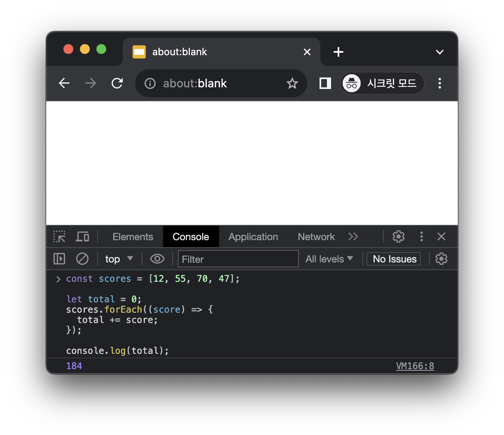This screenshot has height=435, width=504.
Task: Click the forward navigation arrow
Action: pyautogui.click(x=91, y=83)
